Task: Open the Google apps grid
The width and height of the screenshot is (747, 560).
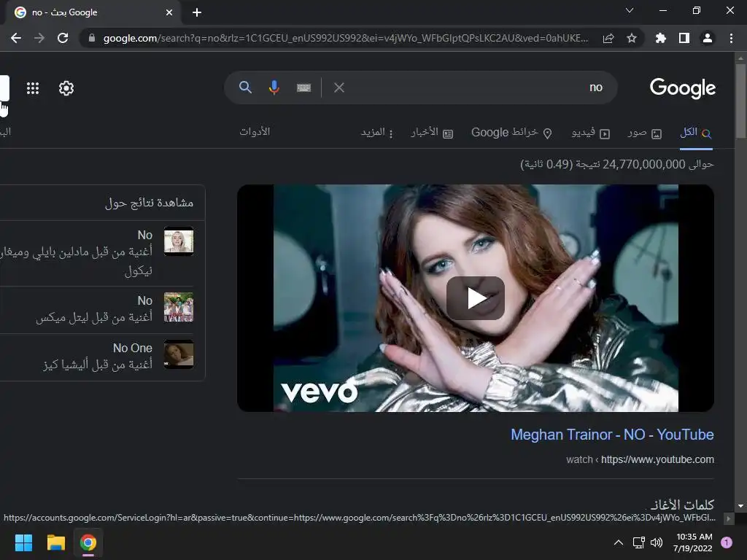Action: (x=33, y=88)
